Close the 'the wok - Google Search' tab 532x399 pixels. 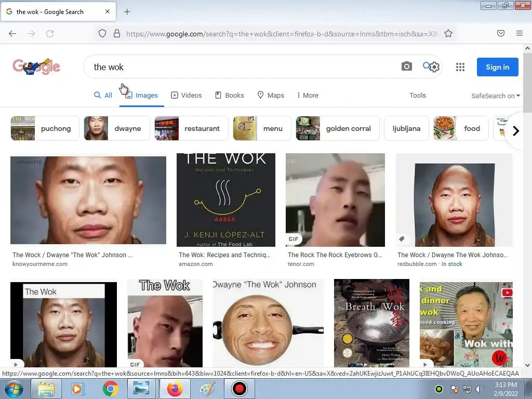(108, 11)
